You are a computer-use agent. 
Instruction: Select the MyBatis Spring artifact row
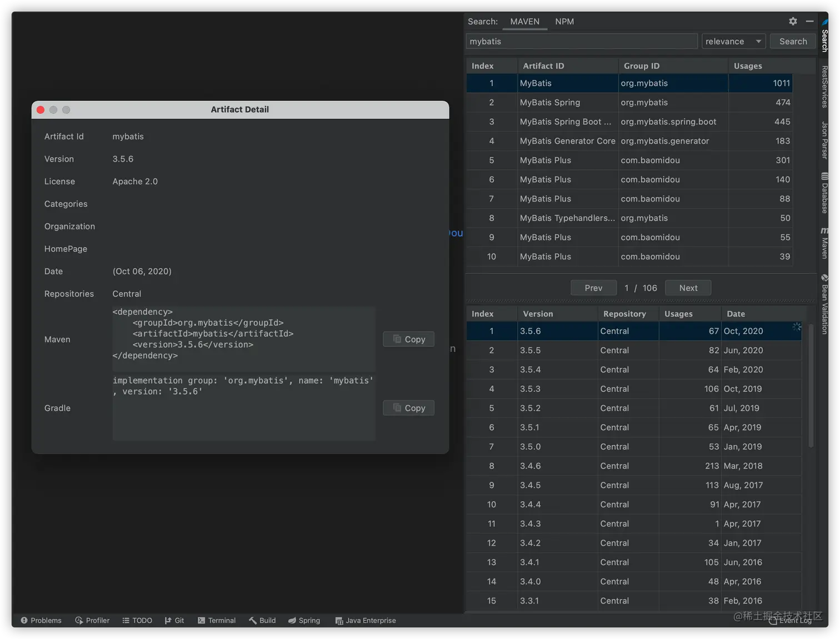629,102
